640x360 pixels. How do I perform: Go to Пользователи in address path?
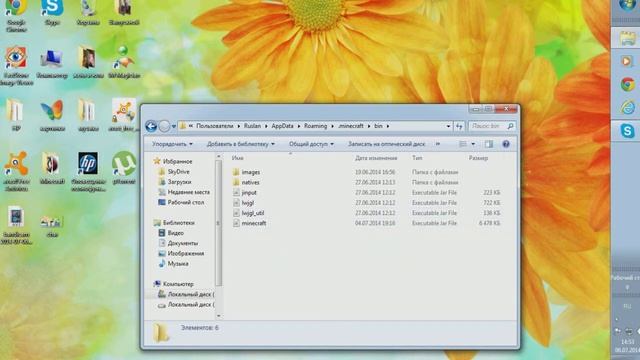pyautogui.click(x=215, y=126)
